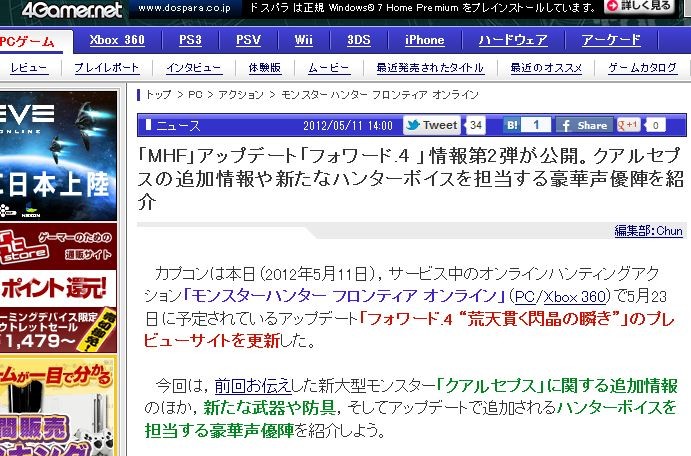Open モンスターハンター フロンティア オンライン breadcrumb

[380, 95]
